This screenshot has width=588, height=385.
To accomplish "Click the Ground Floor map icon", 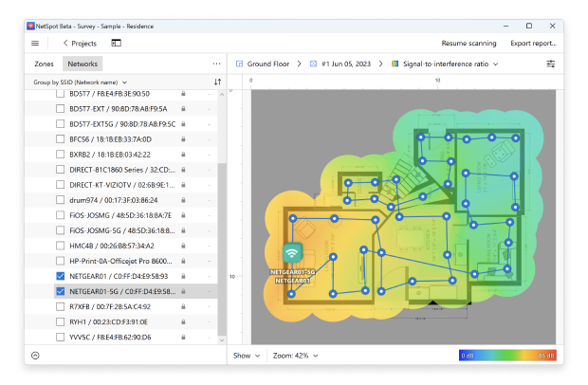I will pyautogui.click(x=239, y=64).
